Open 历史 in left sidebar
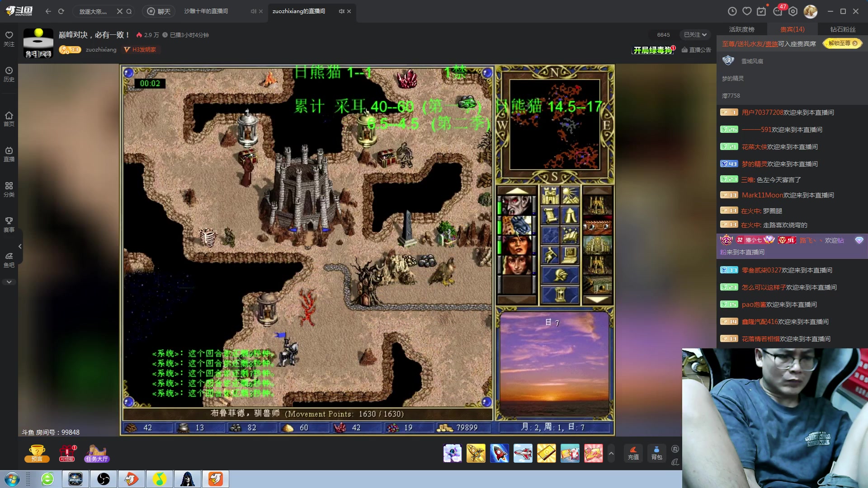868x488 pixels. 9,75
